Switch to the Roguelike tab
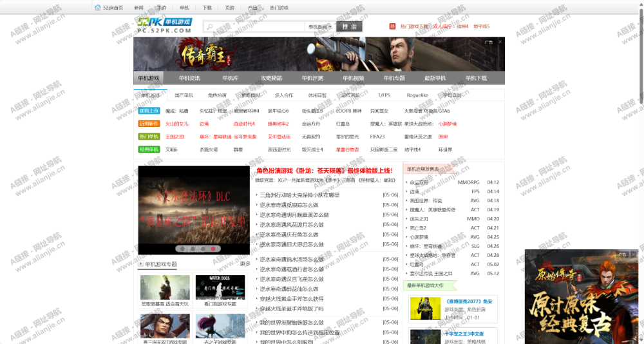 click(417, 95)
